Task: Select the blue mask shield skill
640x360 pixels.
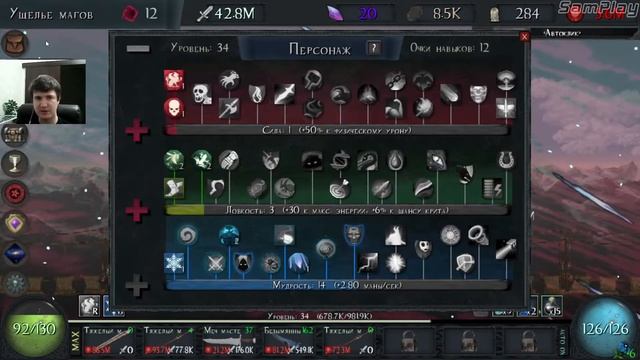Action: tap(354, 235)
